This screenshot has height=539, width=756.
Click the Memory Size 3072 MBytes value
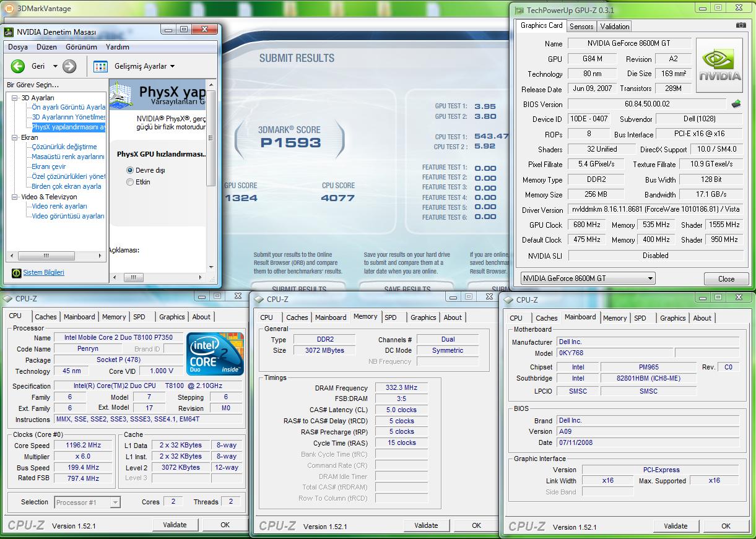click(x=324, y=351)
